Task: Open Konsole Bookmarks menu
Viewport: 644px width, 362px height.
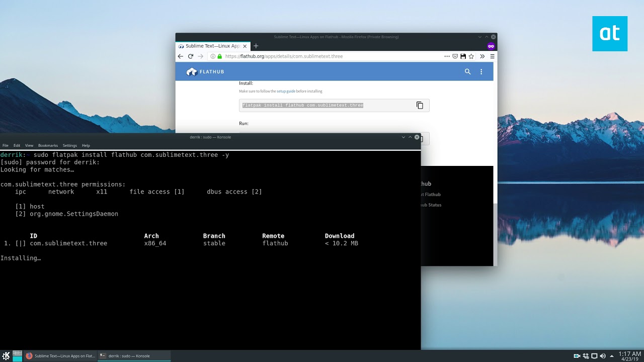Action: [48, 145]
